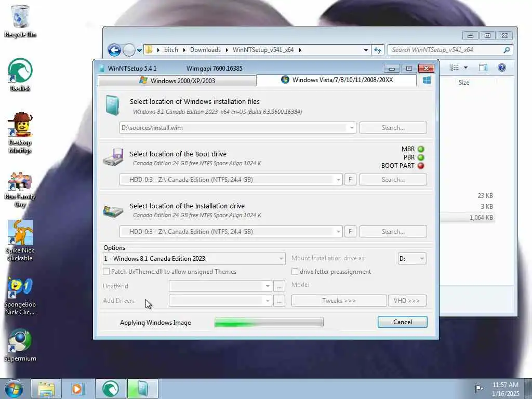Open the VHD >>> options
Screen dimensions: 532x399
[407, 301]
